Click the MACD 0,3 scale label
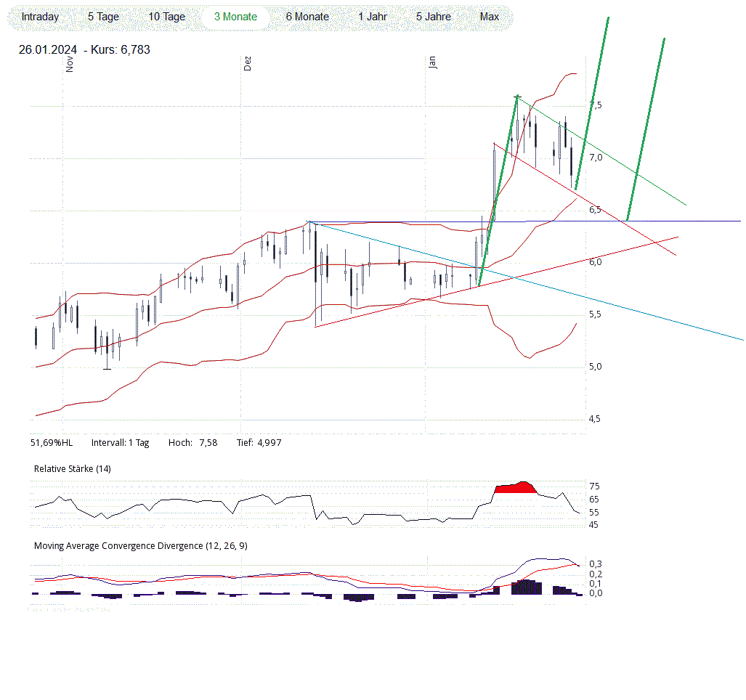The height and width of the screenshot is (700, 746). pos(596,564)
